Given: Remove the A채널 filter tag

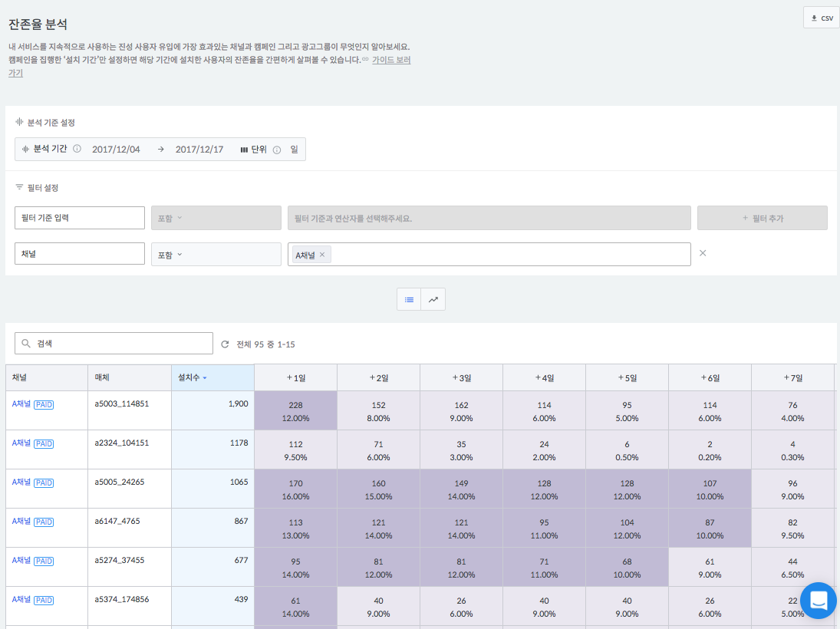Looking at the screenshot, I should [x=322, y=255].
